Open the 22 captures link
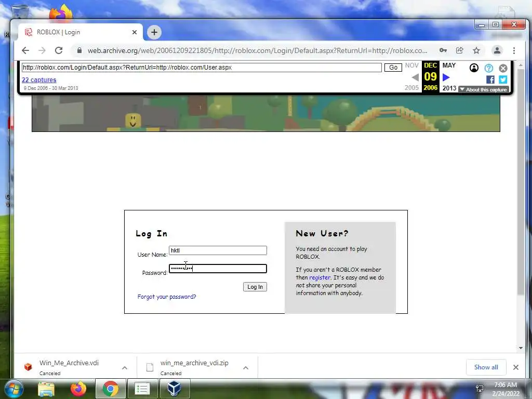 pyautogui.click(x=39, y=80)
